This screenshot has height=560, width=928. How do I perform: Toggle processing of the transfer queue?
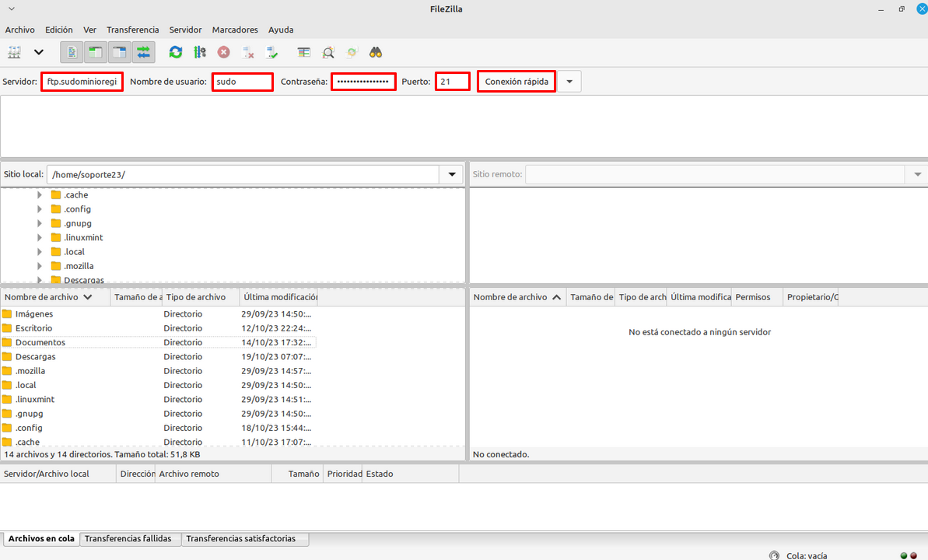pyautogui.click(x=200, y=52)
